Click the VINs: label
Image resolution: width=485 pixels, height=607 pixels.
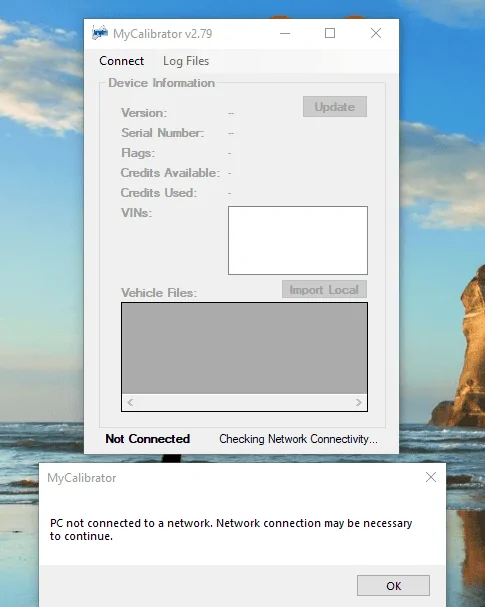[136, 213]
